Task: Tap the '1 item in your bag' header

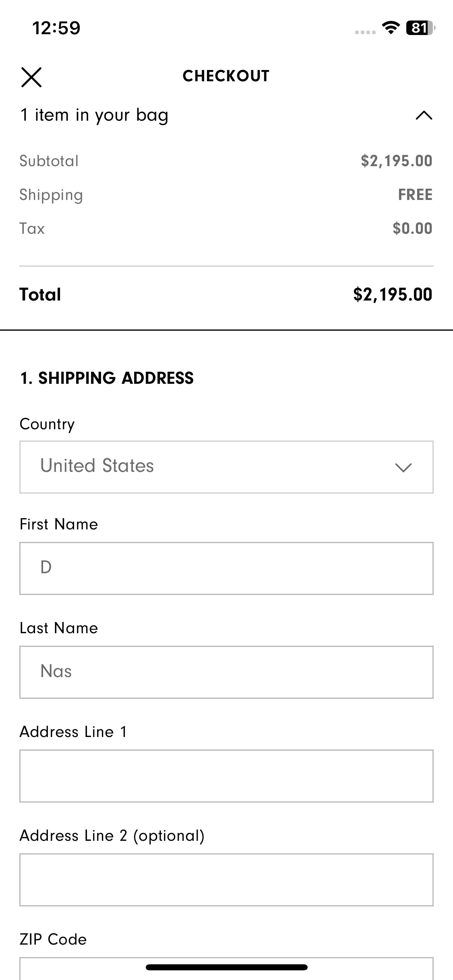Action: click(x=94, y=115)
